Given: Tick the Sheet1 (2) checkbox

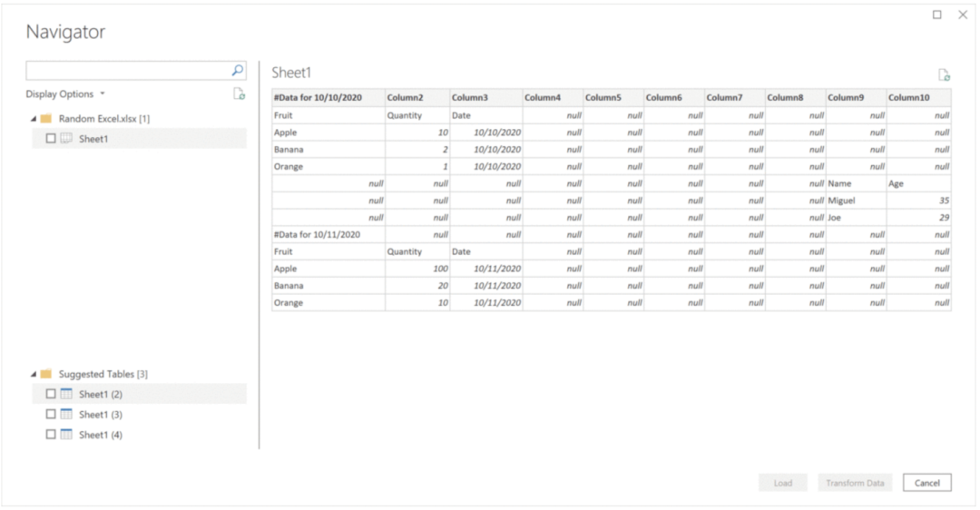Looking at the screenshot, I should coord(51,395).
